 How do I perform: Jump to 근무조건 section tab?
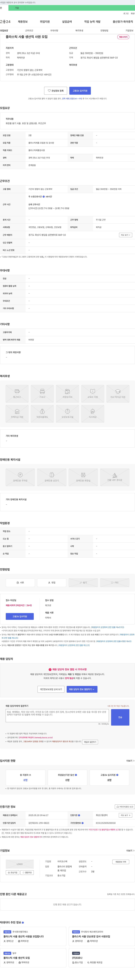point(29,30)
